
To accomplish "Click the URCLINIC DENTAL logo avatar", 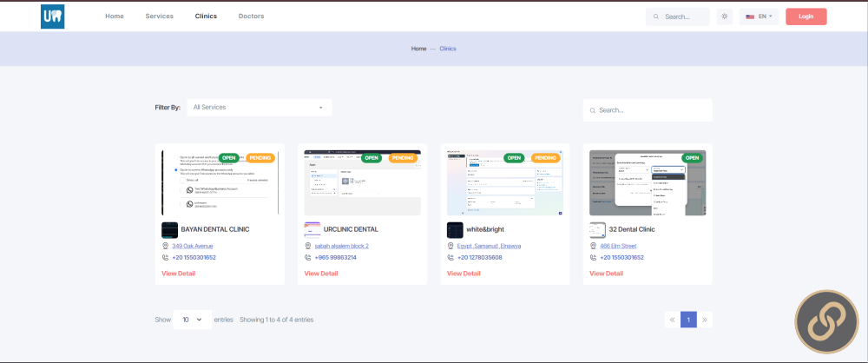I will pos(312,230).
